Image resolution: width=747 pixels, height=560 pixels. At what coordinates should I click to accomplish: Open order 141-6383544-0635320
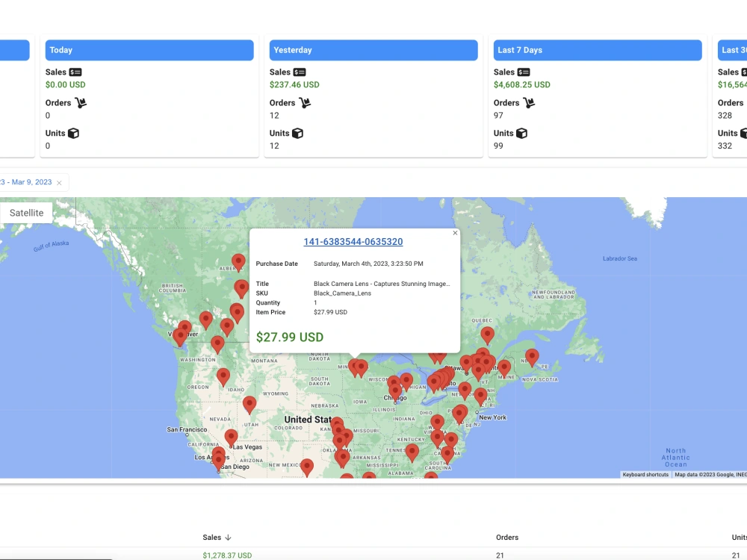tap(353, 241)
